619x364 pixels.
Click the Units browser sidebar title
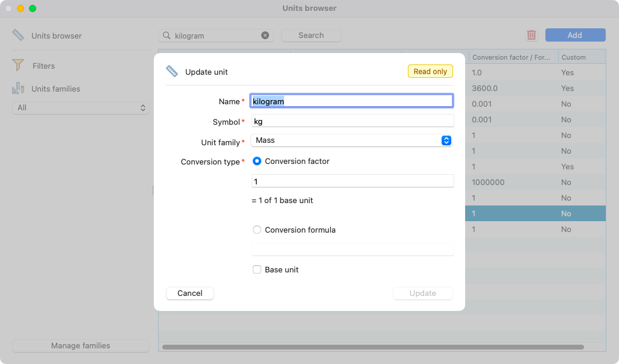tap(57, 36)
